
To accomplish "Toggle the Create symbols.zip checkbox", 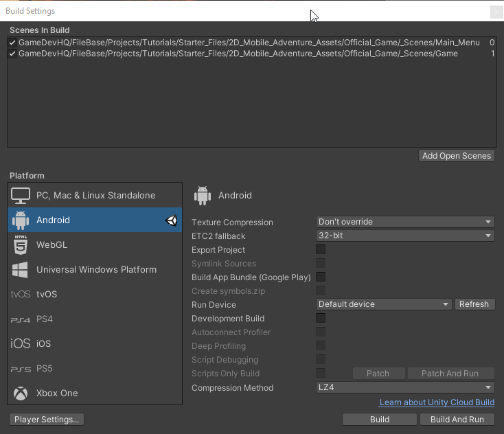I will (321, 290).
